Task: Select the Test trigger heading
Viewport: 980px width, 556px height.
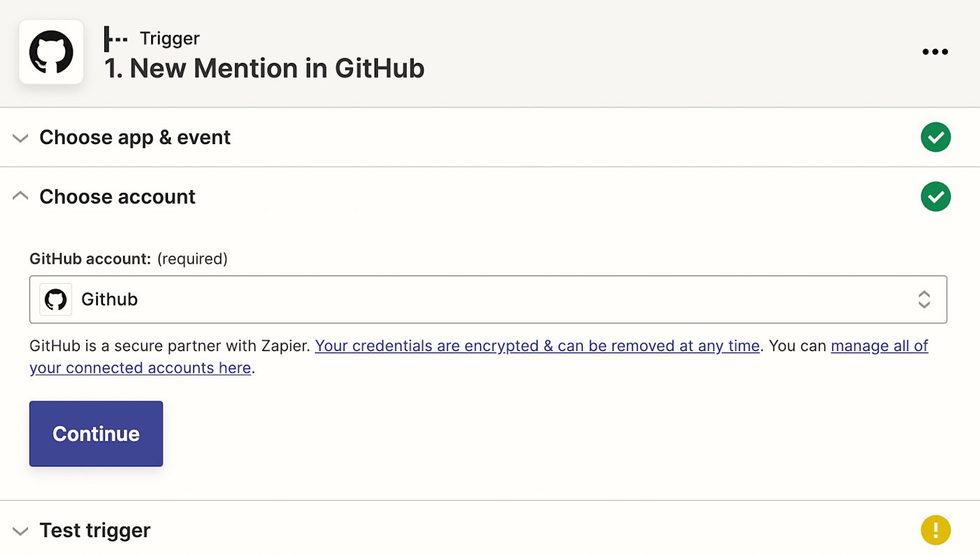Action: 95,531
